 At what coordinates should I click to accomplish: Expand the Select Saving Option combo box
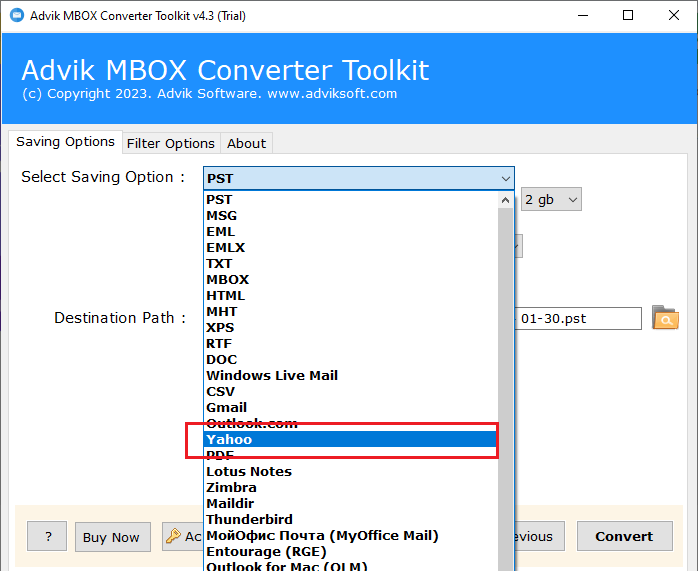coord(358,179)
